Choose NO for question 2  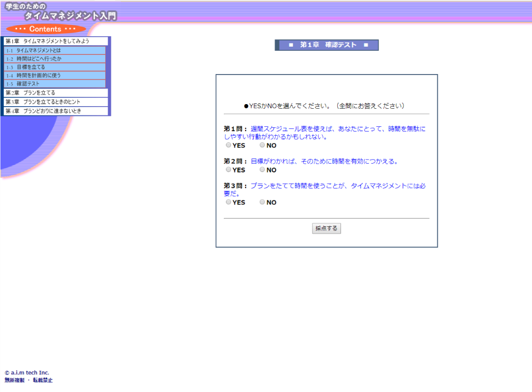[262, 169]
